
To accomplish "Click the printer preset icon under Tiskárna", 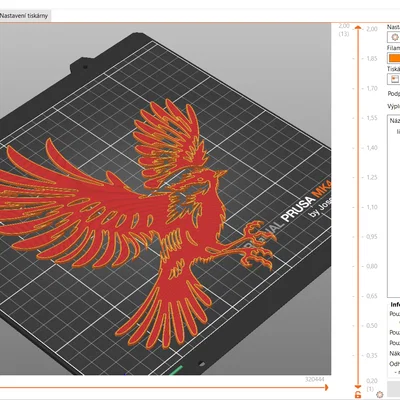I will pos(395,79).
